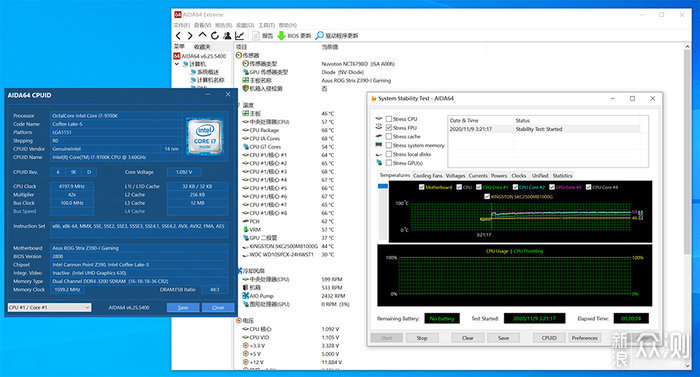Screen dimensions: 700x377
Task: Toggle the KINGSTON SKC2500M81000G graph checkbox
Action: point(487,197)
